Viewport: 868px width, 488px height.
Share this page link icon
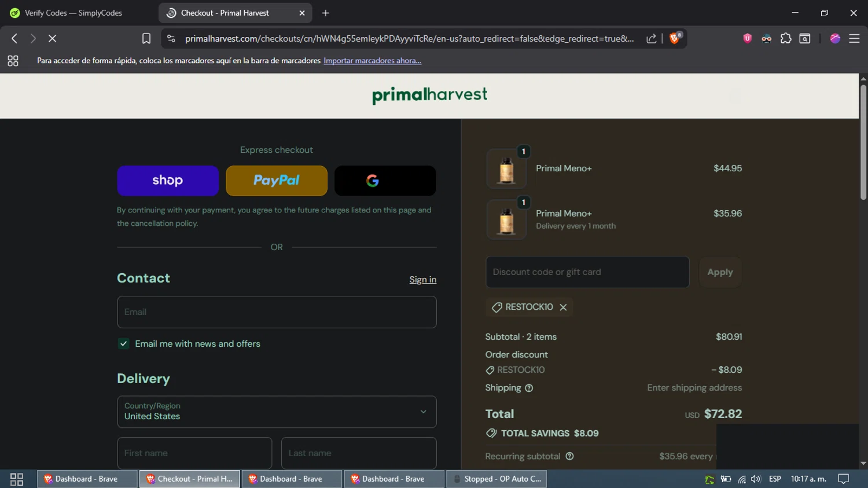click(x=652, y=38)
